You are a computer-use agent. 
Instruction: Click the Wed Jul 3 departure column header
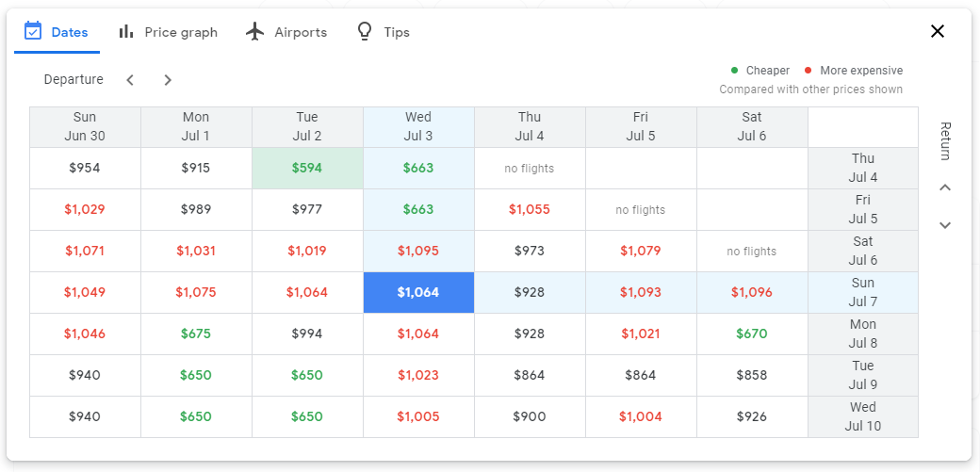coord(418,127)
